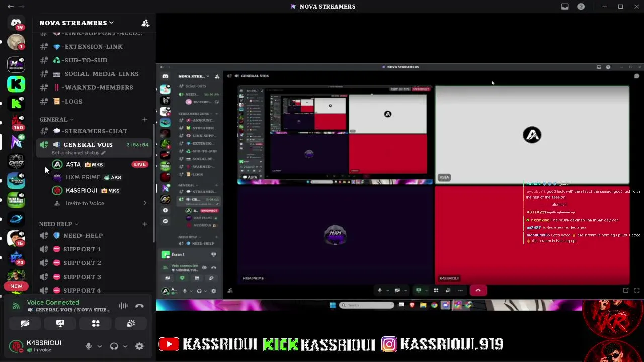
Task: Click ASTA's LIVE badge
Action: 139,165
